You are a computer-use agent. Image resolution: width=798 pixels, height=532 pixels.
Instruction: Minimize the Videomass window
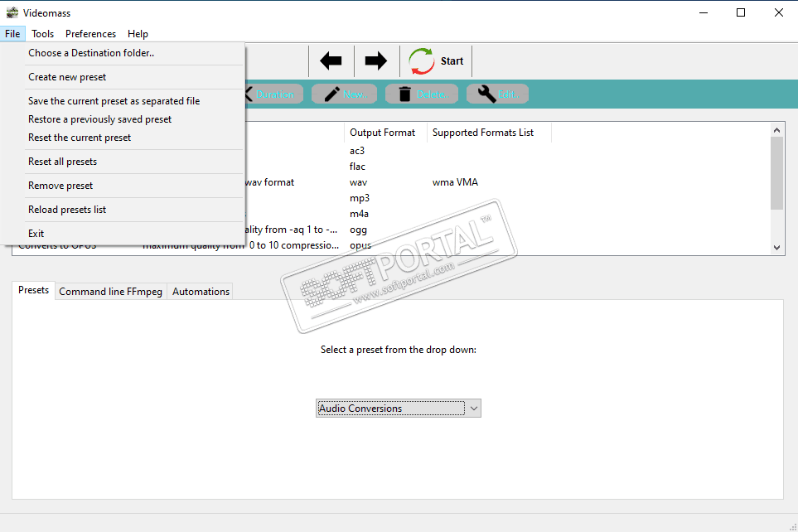click(704, 12)
